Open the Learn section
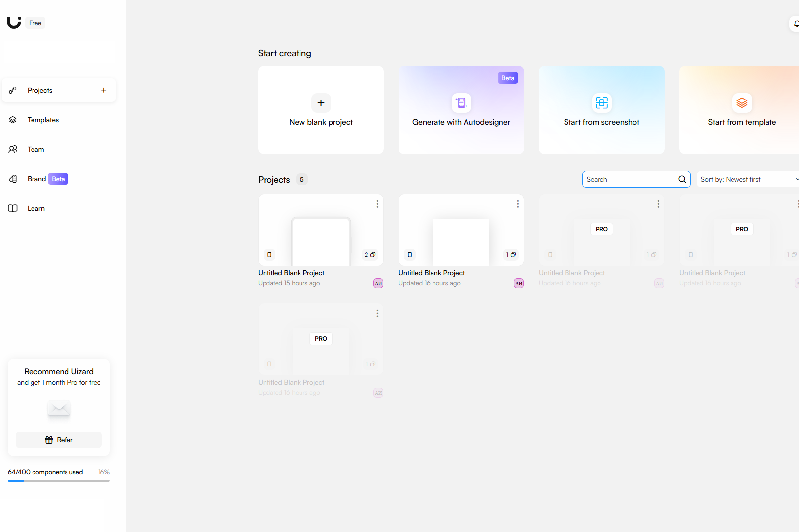799x532 pixels. [x=36, y=208]
